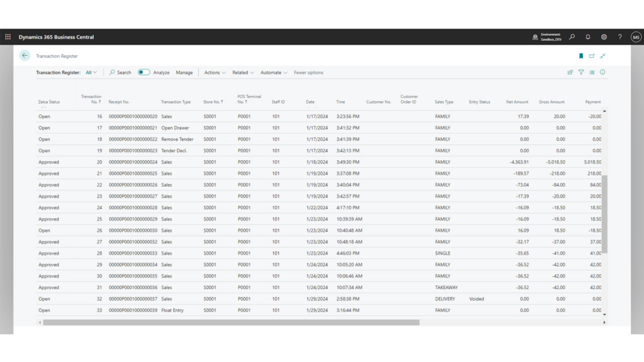Viewport: 644px width, 362px height.
Task: Click the vertical scrollbar thumb
Action: tap(604, 214)
